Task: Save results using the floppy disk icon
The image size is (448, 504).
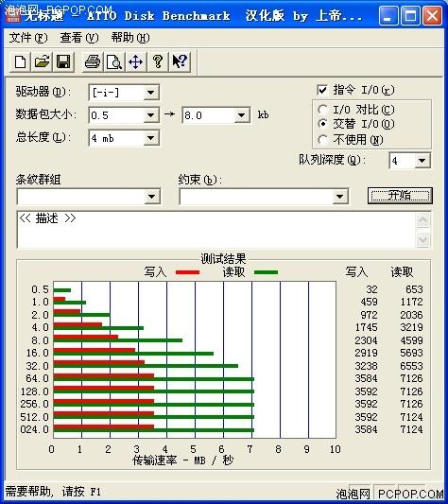Action: (x=63, y=61)
